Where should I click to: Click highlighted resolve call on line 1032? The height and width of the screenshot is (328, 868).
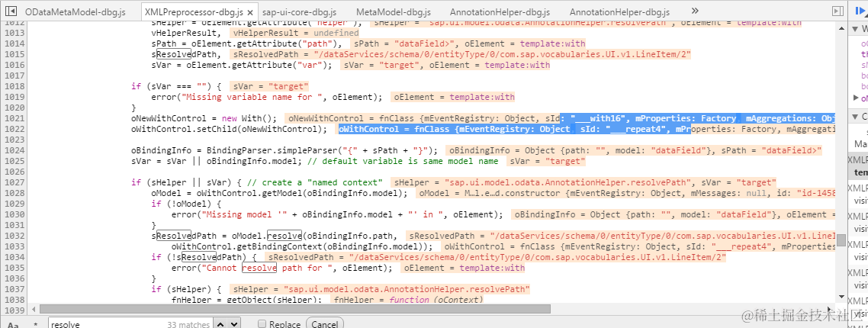point(285,236)
